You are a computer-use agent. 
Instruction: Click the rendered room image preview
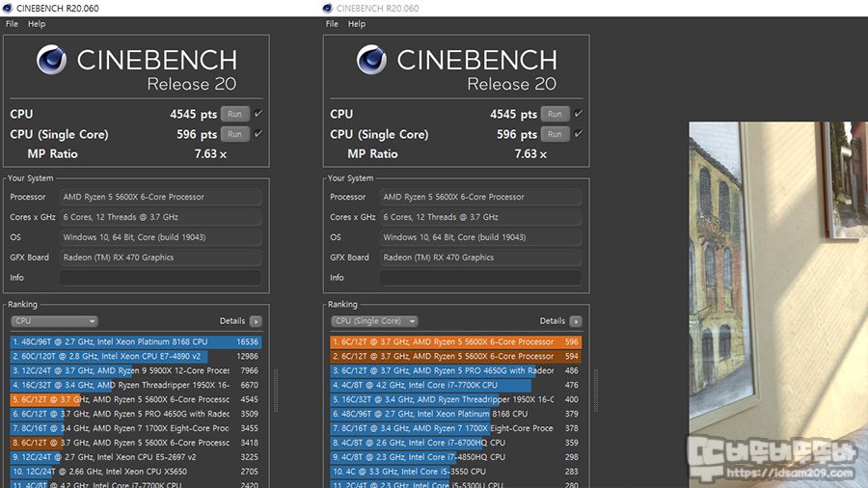pyautogui.click(x=778, y=305)
